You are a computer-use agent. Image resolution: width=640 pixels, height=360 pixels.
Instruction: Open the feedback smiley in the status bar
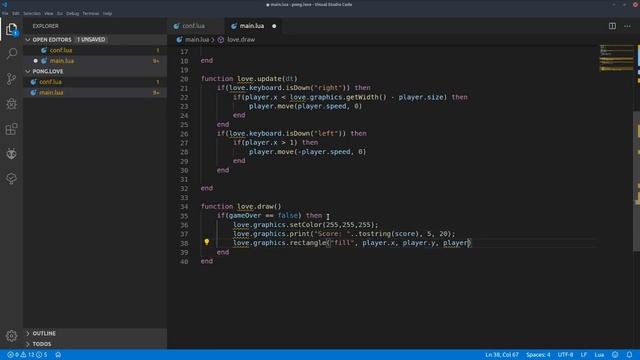tap(615, 355)
